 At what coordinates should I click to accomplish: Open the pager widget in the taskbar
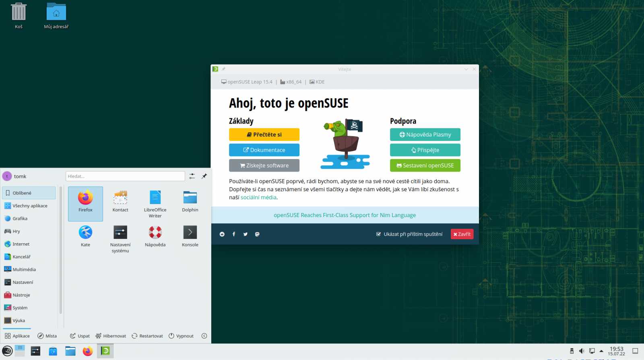20,351
